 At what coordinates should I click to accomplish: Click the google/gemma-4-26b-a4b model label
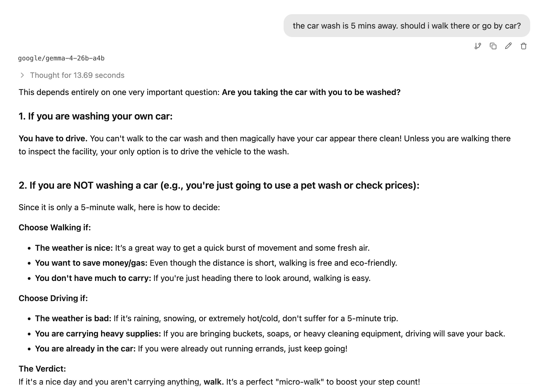(61, 58)
